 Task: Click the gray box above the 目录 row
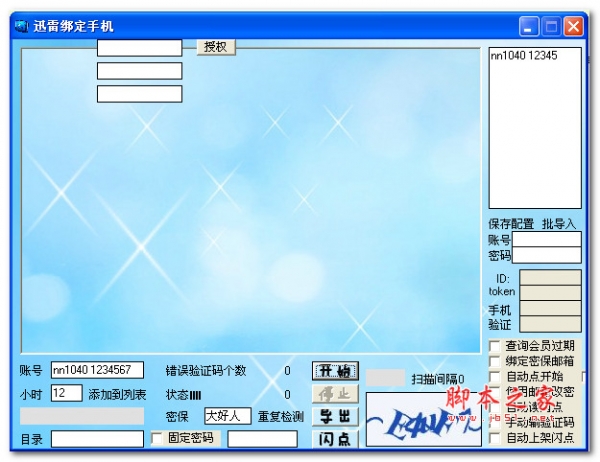coord(82,416)
